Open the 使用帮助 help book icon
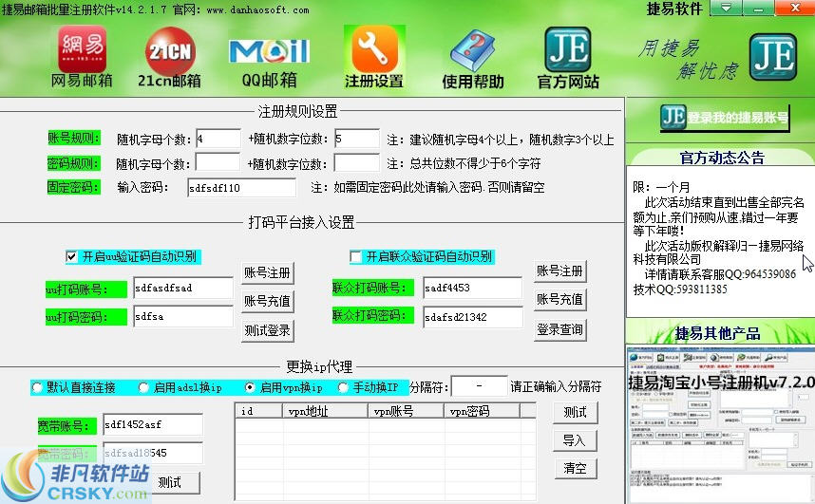This screenshot has width=815, height=504. coord(473,59)
